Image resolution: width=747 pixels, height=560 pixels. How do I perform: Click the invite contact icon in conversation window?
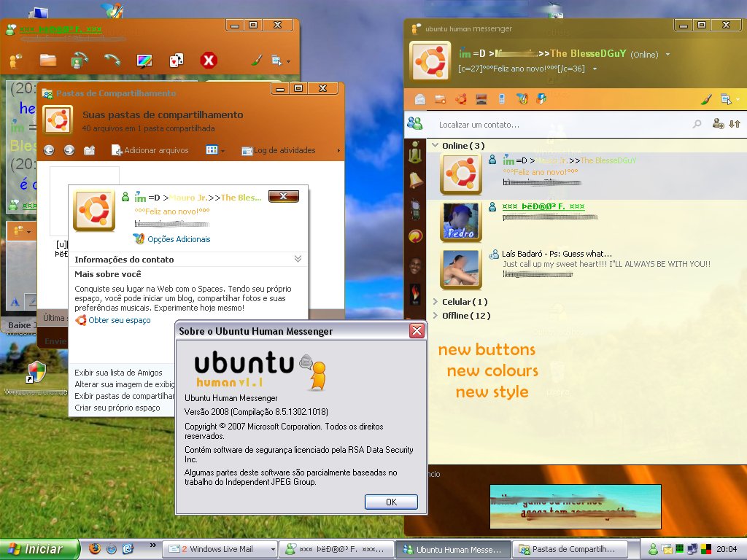coord(16,61)
